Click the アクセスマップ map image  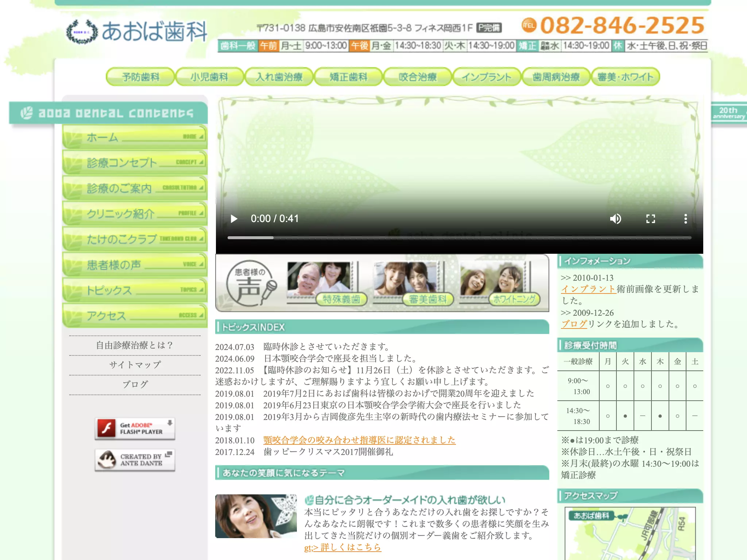click(x=630, y=533)
